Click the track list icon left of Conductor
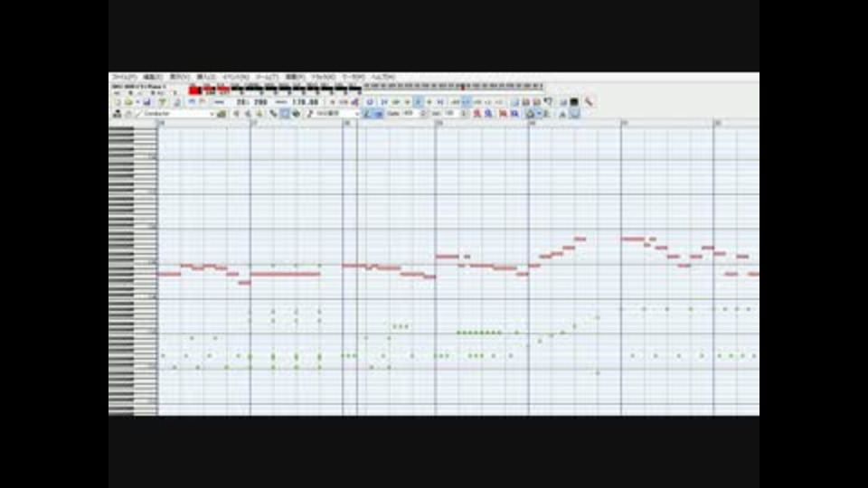 tap(118, 114)
